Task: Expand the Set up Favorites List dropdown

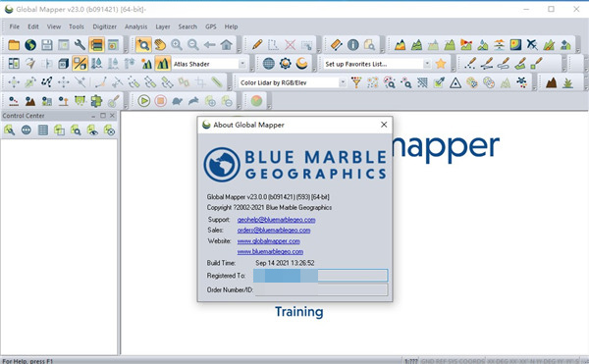Action: pyautogui.click(x=427, y=64)
